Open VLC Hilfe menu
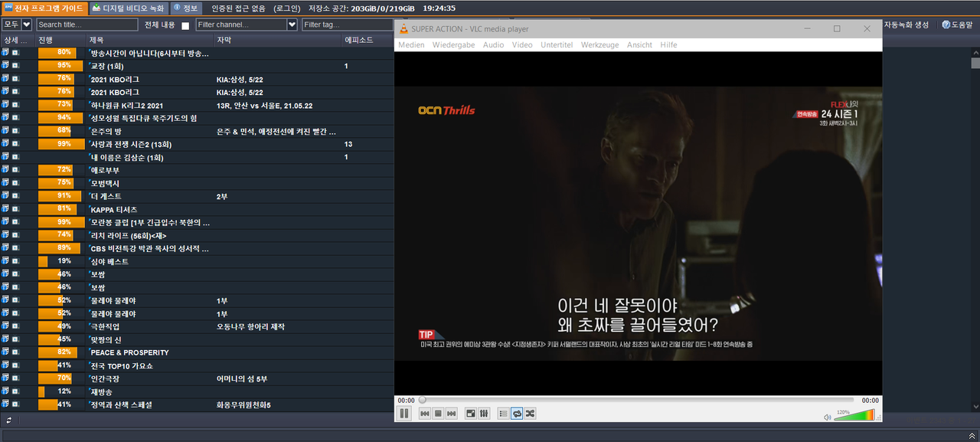 pos(668,45)
